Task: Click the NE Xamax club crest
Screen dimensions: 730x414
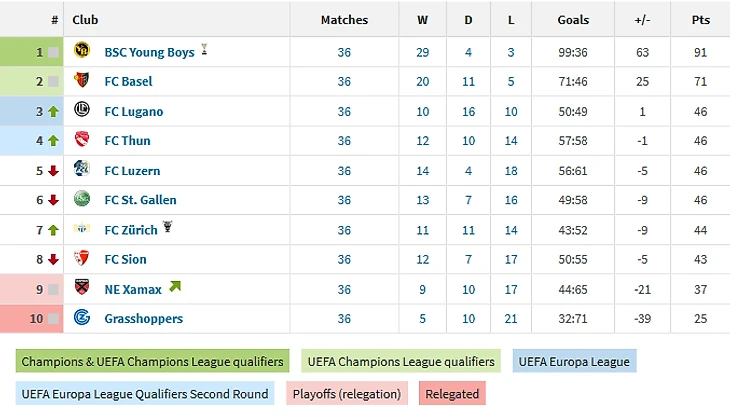Action: 83,289
